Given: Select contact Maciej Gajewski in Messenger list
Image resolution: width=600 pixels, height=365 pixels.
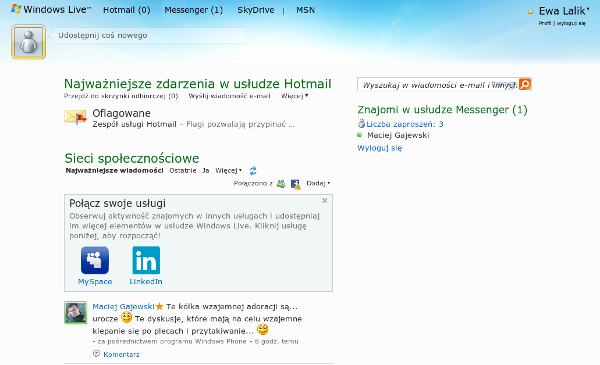Looking at the screenshot, I should coord(398,135).
